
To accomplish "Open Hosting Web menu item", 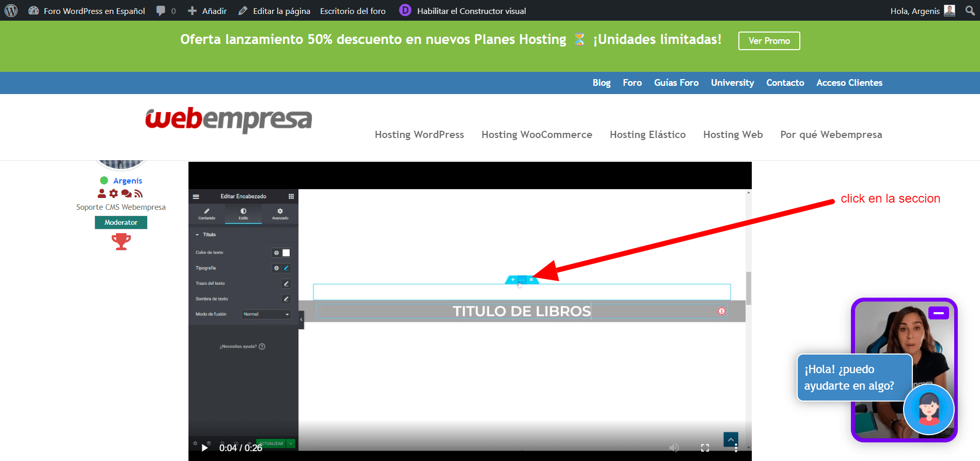I will pos(733,134).
